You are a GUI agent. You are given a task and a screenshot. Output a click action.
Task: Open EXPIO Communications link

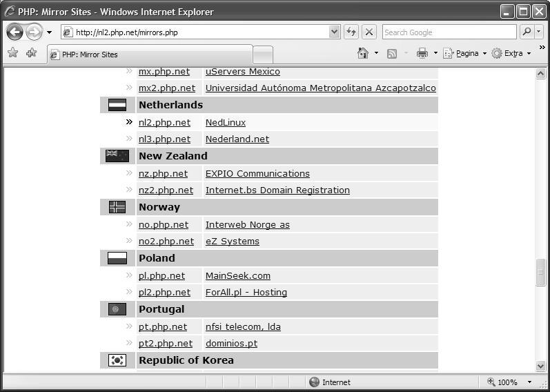[257, 173]
